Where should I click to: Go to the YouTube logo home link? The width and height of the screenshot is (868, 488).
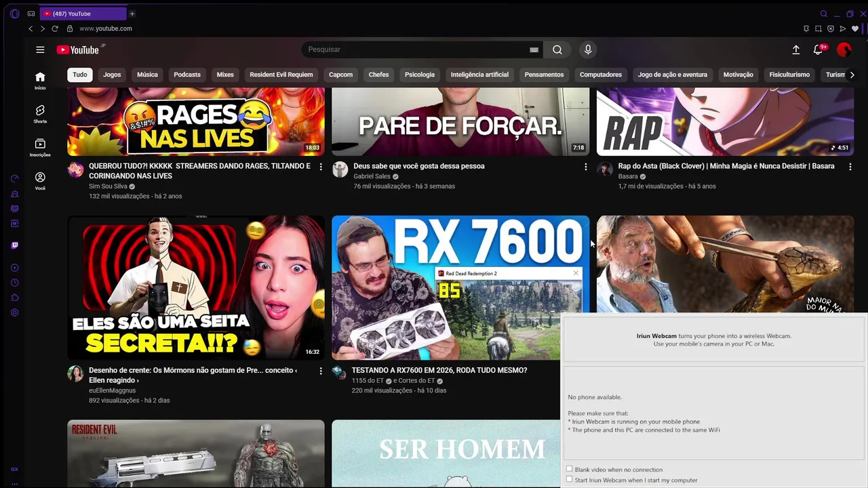point(78,49)
